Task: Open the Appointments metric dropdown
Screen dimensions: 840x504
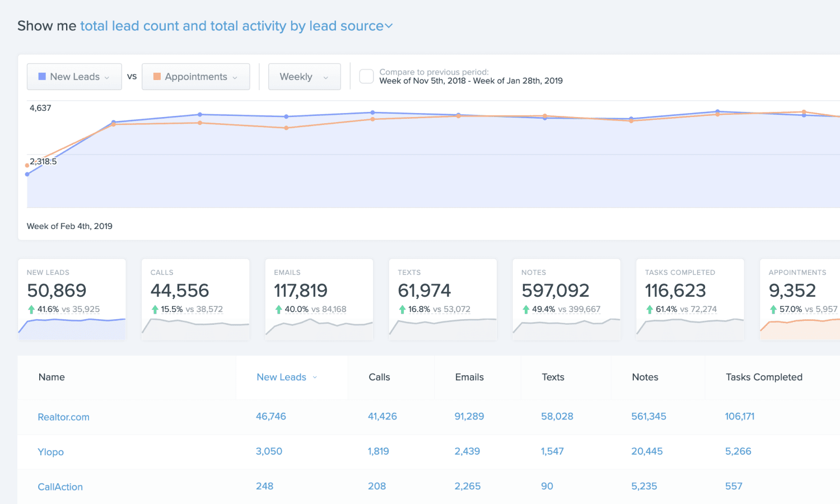Action: tap(196, 77)
